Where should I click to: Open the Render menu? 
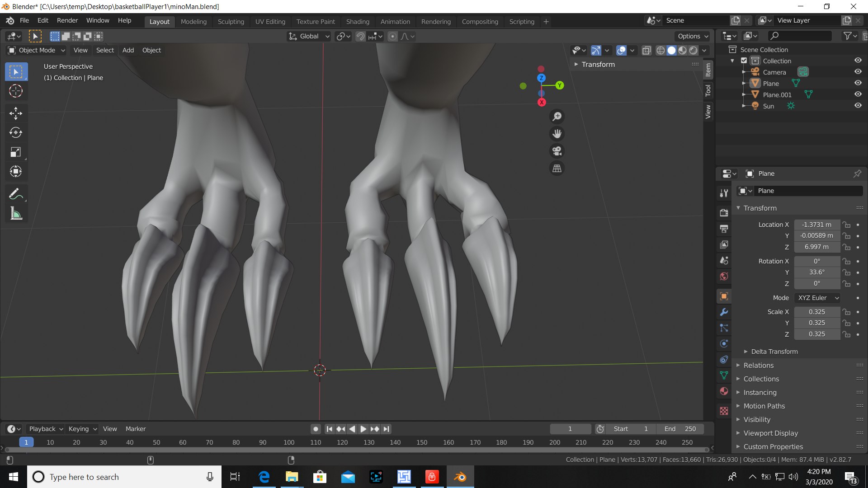pos(67,20)
